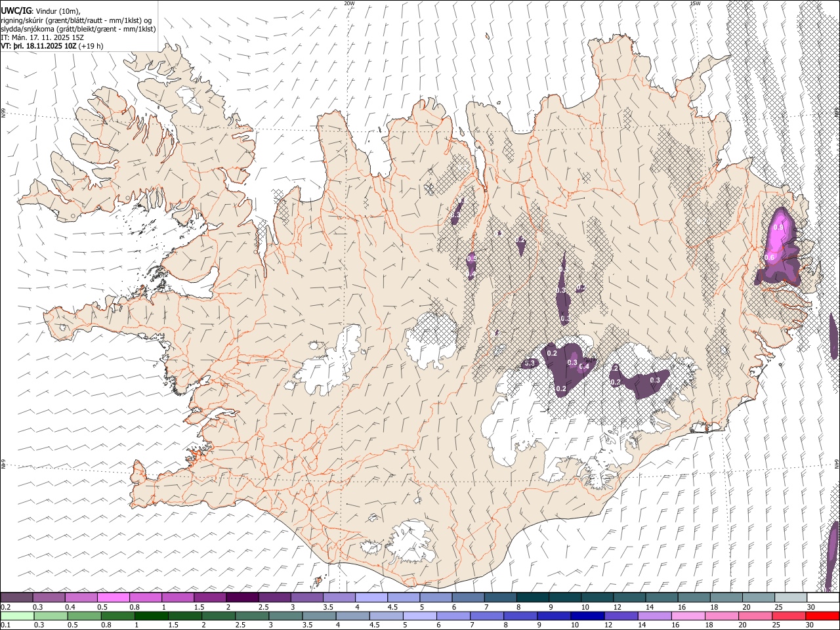Select the 0.5 swatch in green rain legend
Screen dimensions: 840x630
coord(85,616)
